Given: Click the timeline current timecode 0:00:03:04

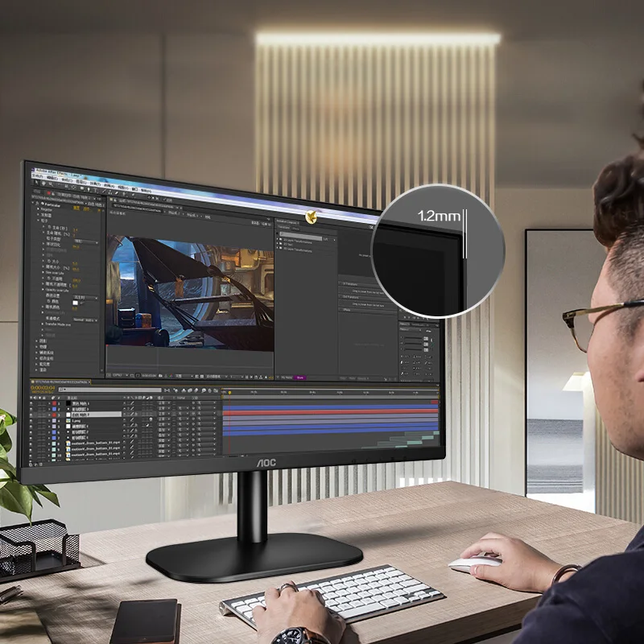Looking at the screenshot, I should pyautogui.click(x=43, y=388).
